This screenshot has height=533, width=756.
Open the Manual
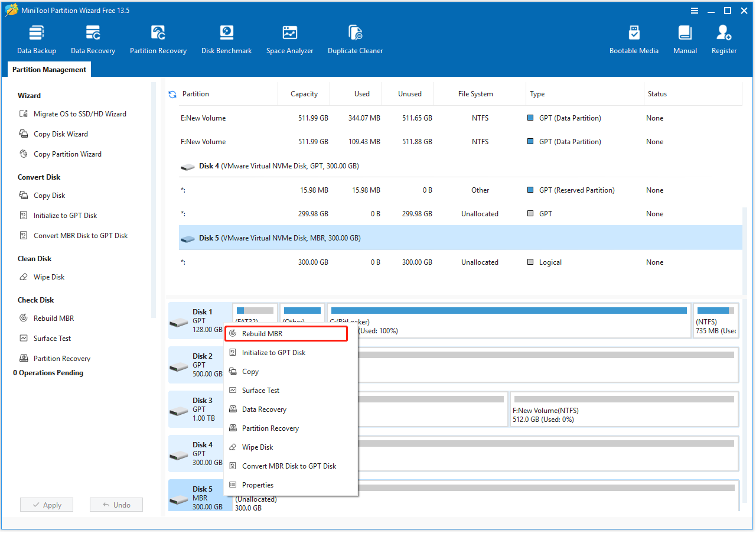pos(685,40)
